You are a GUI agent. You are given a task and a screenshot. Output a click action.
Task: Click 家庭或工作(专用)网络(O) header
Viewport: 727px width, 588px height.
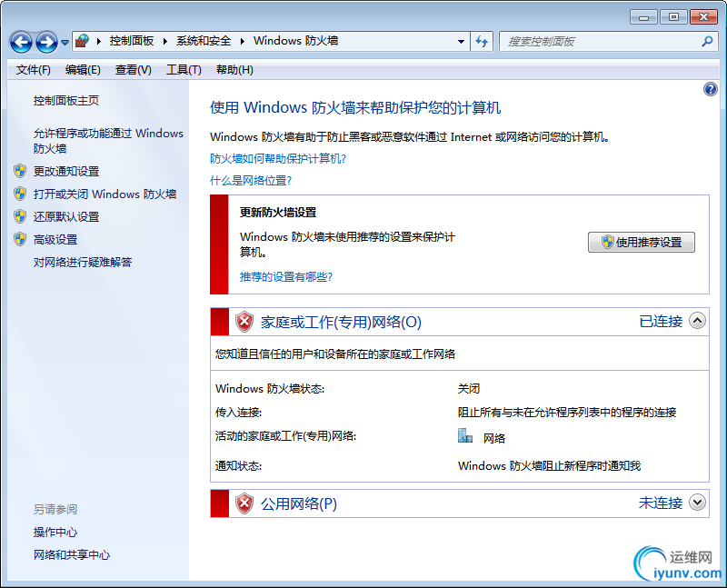tap(341, 322)
